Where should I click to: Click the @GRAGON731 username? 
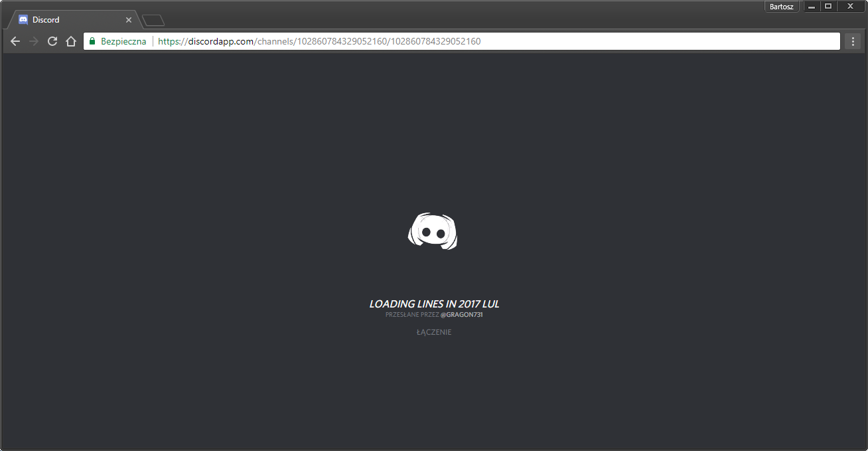click(x=462, y=315)
